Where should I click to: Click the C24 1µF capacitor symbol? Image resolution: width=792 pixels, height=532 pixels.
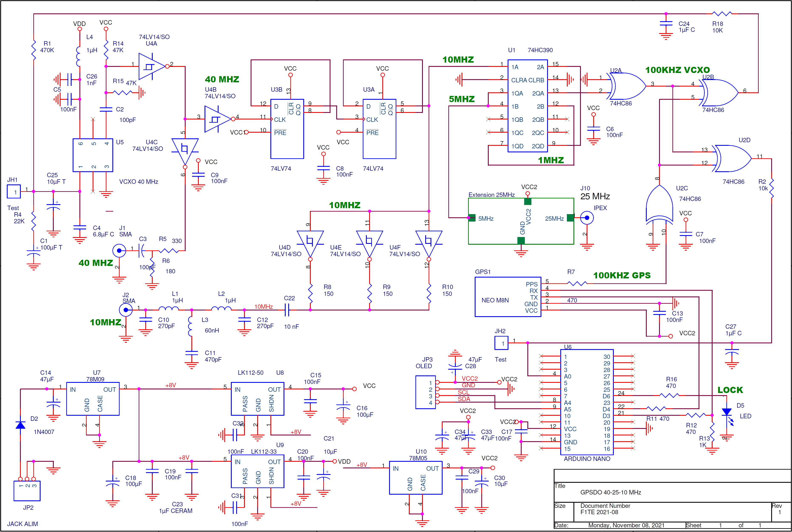(666, 23)
